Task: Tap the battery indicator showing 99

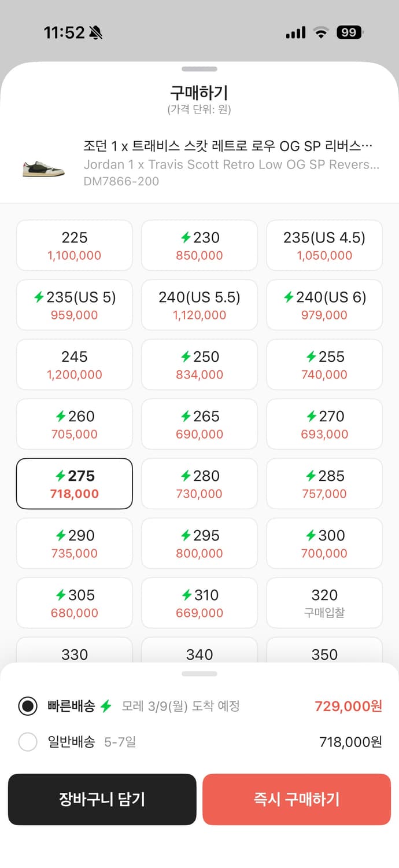Action: (x=349, y=33)
